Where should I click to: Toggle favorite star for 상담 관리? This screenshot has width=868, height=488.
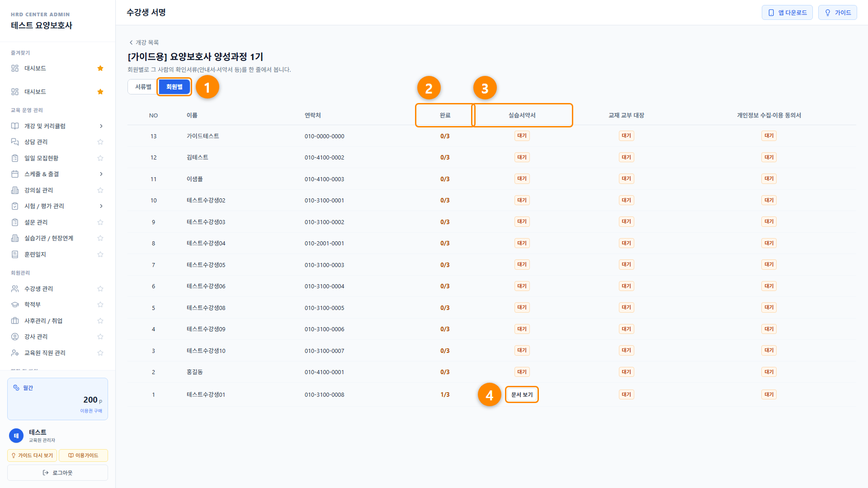pos(100,142)
